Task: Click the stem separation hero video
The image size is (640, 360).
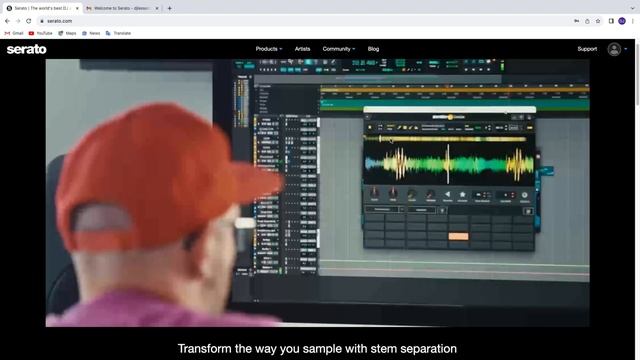Action: 318,193
